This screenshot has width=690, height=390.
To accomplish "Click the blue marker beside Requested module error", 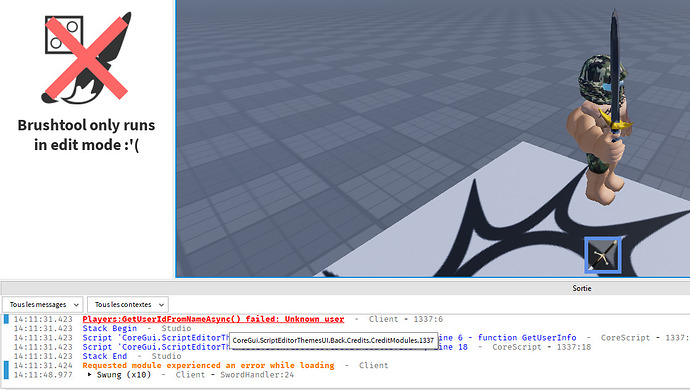I will click(x=6, y=370).
